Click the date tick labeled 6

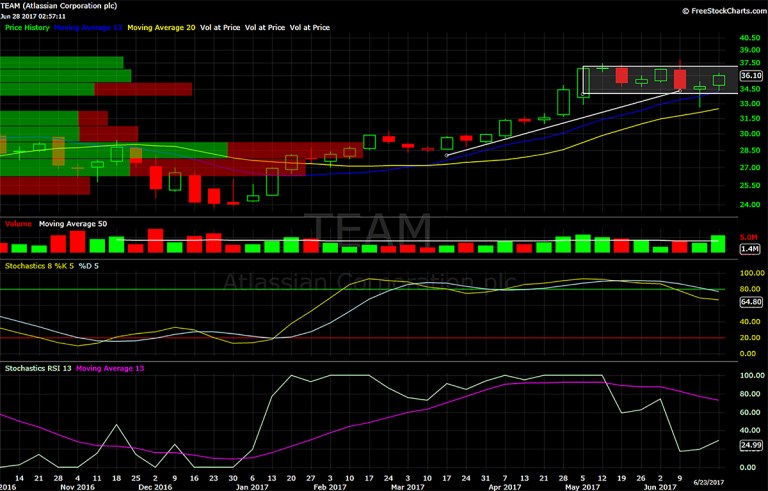coord(252,478)
